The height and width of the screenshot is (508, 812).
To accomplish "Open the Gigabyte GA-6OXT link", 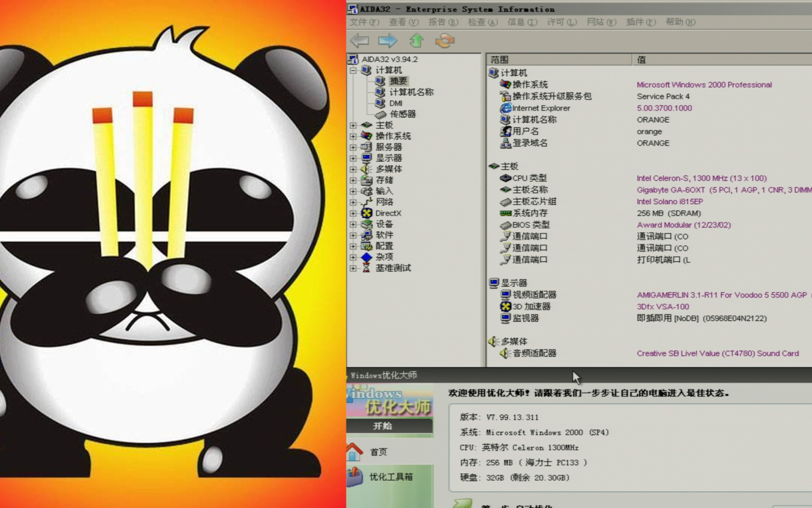I will [724, 190].
